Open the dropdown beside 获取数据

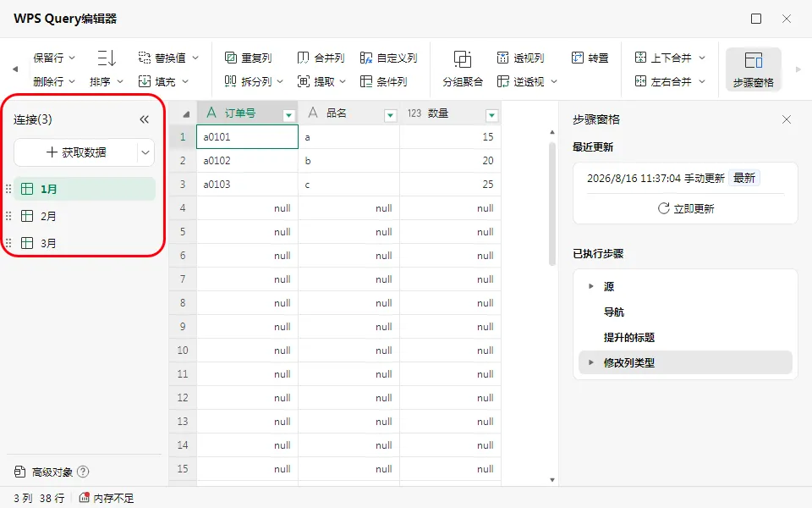point(145,152)
